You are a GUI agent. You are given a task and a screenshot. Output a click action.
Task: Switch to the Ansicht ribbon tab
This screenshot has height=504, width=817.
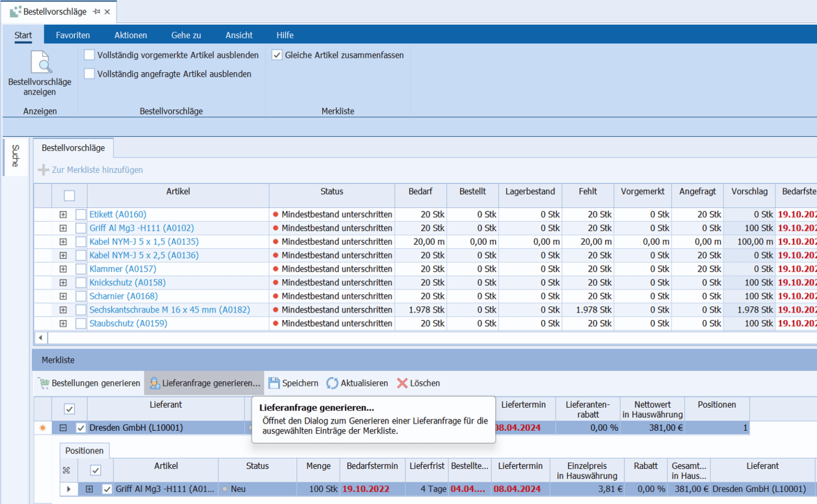click(x=239, y=35)
